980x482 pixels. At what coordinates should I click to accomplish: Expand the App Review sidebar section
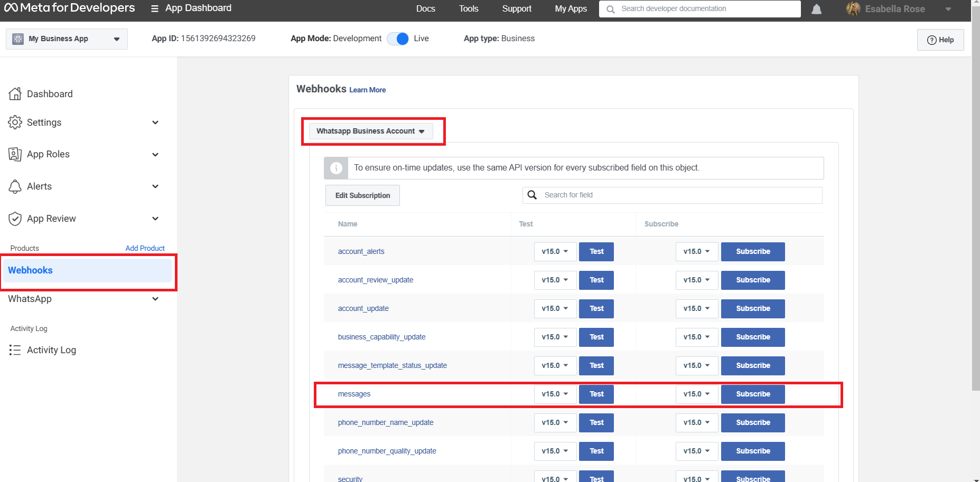click(x=155, y=219)
